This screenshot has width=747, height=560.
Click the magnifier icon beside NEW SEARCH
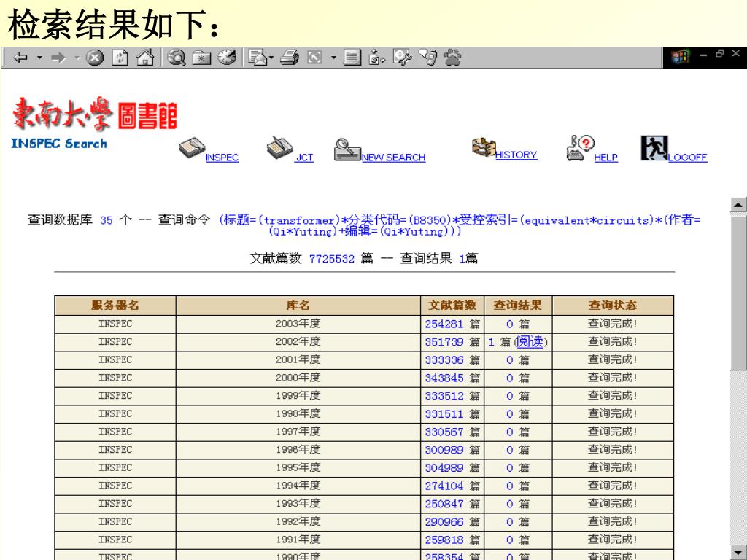[x=347, y=149]
